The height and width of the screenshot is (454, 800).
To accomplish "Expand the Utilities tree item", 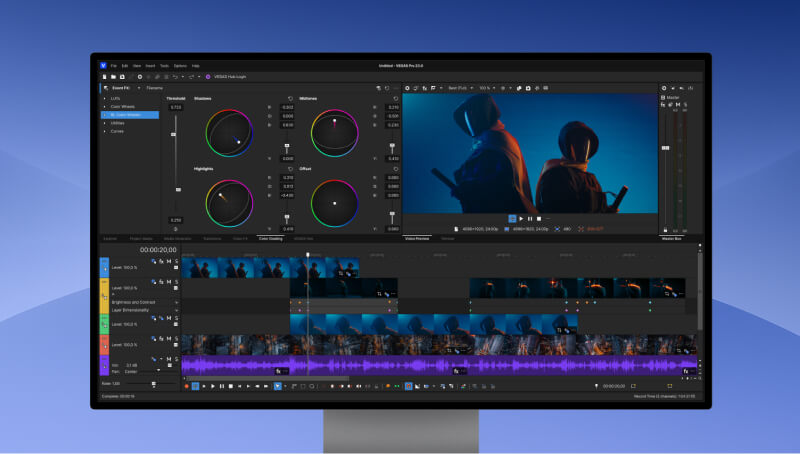I will pyautogui.click(x=105, y=123).
